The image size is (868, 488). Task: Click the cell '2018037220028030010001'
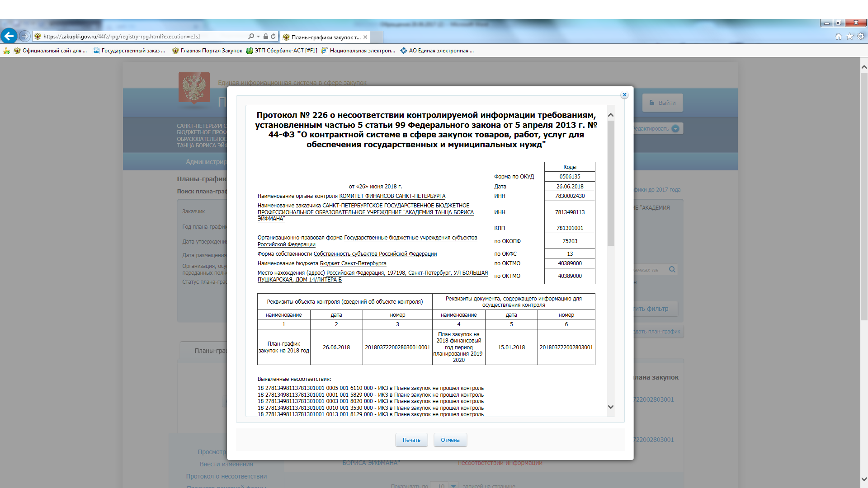tap(397, 347)
